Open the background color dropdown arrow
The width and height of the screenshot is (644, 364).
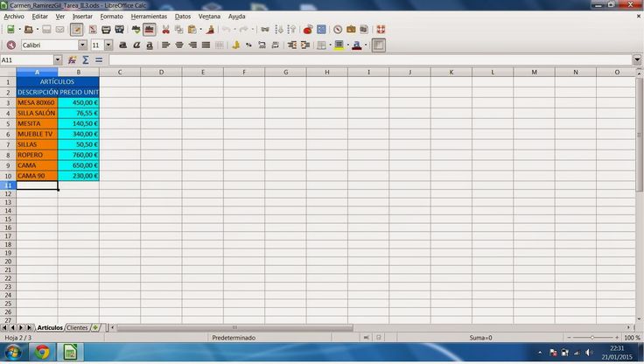point(347,45)
